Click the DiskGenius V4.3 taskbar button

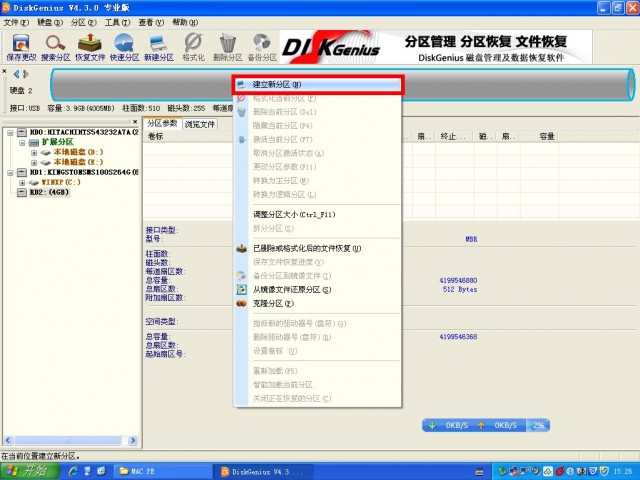[x=264, y=472]
